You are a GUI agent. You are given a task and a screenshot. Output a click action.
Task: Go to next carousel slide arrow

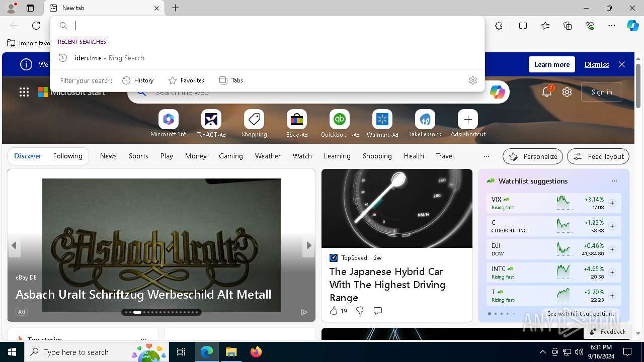[x=309, y=245]
